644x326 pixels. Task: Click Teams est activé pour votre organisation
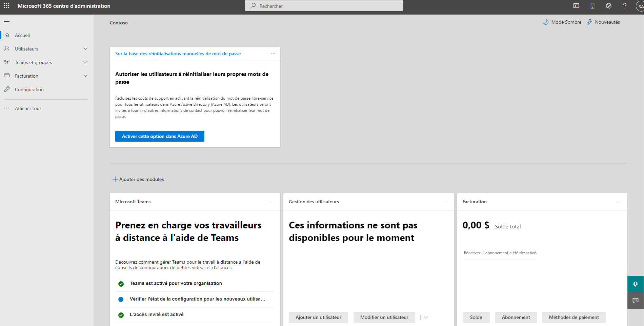coord(176,283)
